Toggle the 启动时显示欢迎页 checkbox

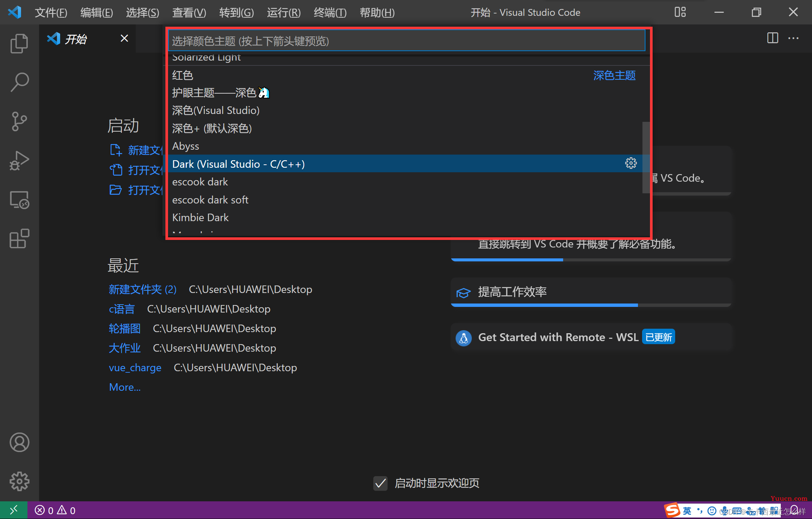[x=380, y=483]
